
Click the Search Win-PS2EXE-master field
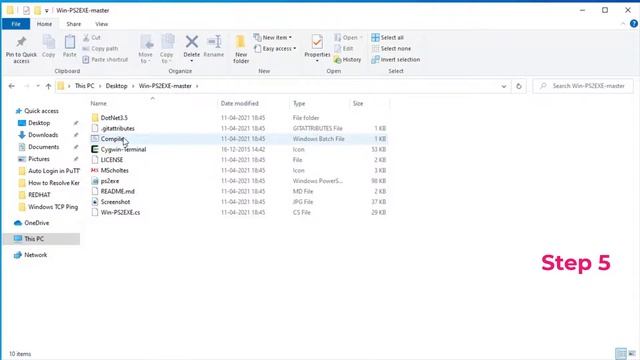[x=583, y=86]
